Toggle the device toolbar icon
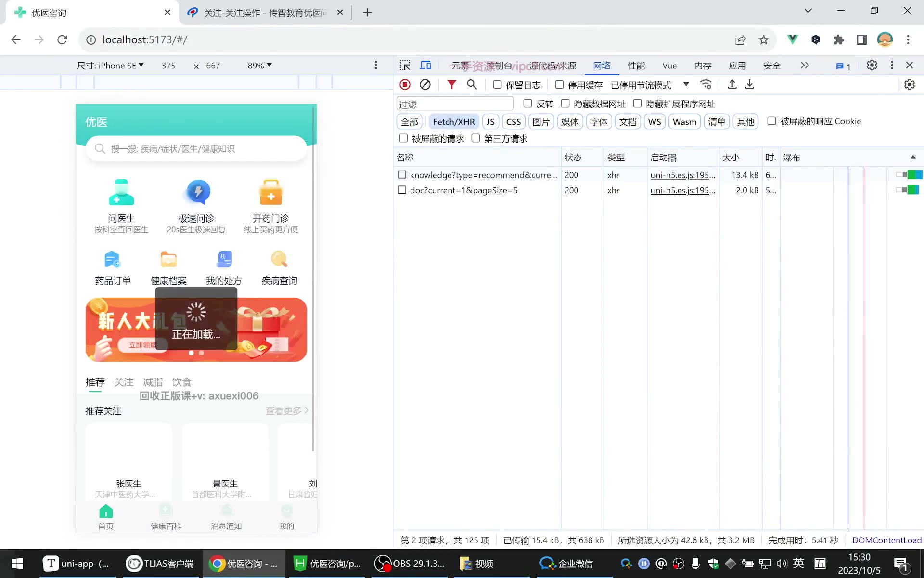The width and height of the screenshot is (924, 578). (x=425, y=66)
